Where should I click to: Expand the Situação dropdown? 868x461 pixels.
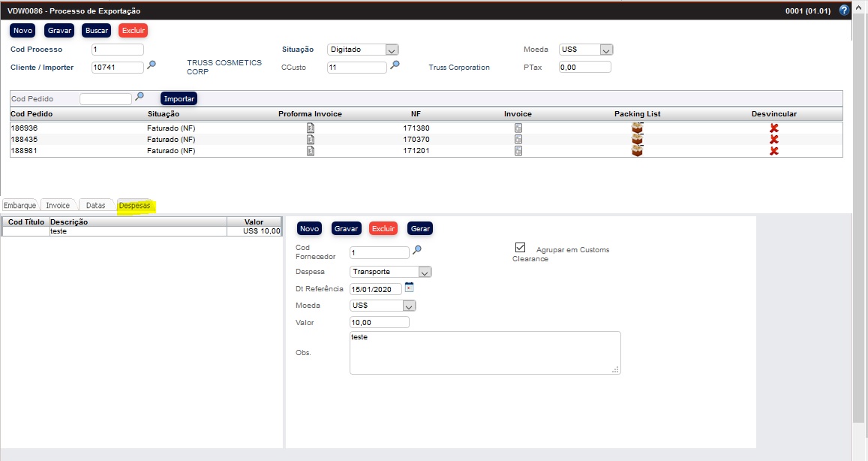tap(391, 50)
